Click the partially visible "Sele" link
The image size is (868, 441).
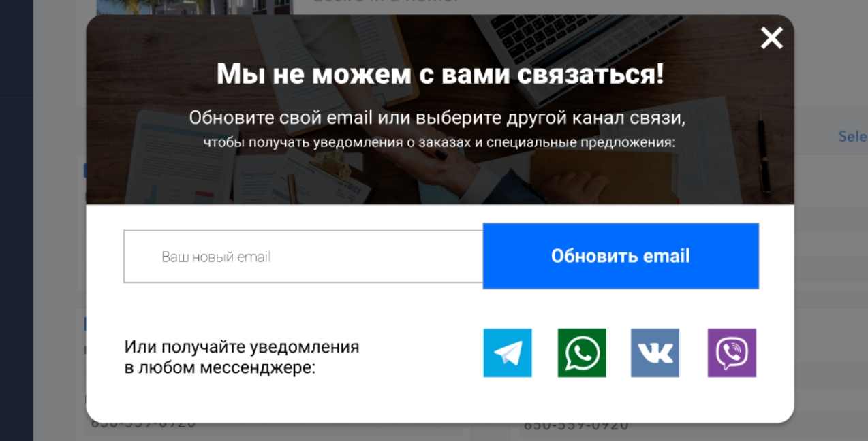tap(853, 136)
